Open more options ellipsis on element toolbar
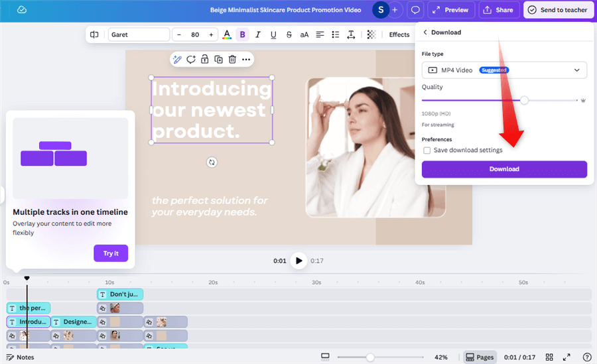 [x=246, y=60]
